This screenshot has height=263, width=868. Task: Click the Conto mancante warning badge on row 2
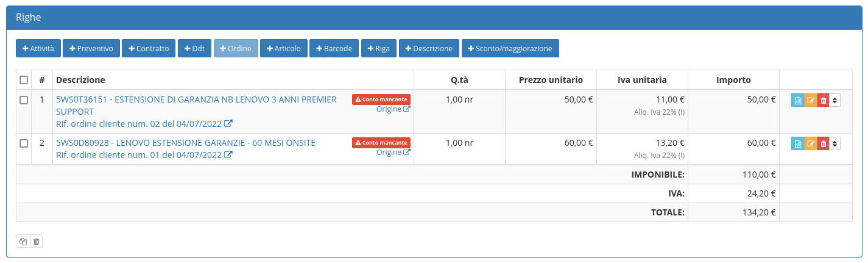381,143
